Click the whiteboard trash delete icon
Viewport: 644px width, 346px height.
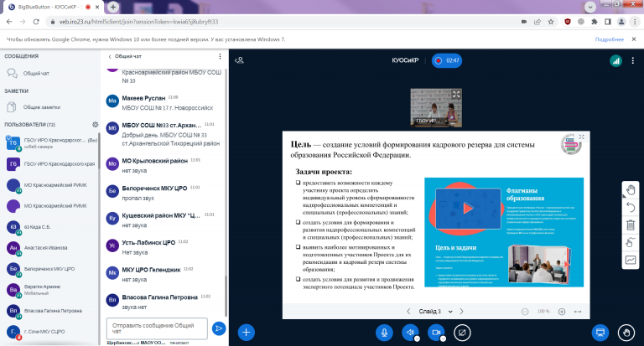[631, 225]
